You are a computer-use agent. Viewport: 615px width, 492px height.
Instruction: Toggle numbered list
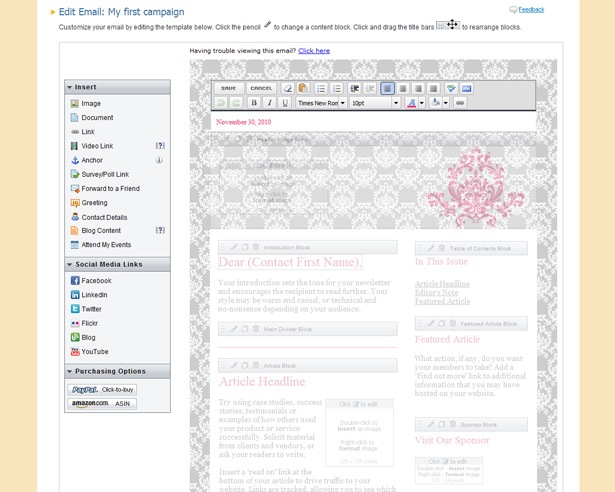tap(337, 89)
